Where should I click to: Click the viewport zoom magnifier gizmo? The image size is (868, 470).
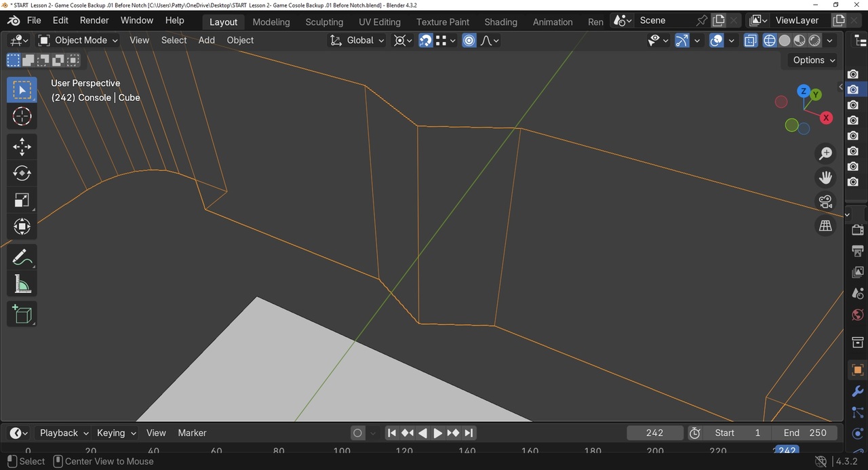tap(825, 154)
